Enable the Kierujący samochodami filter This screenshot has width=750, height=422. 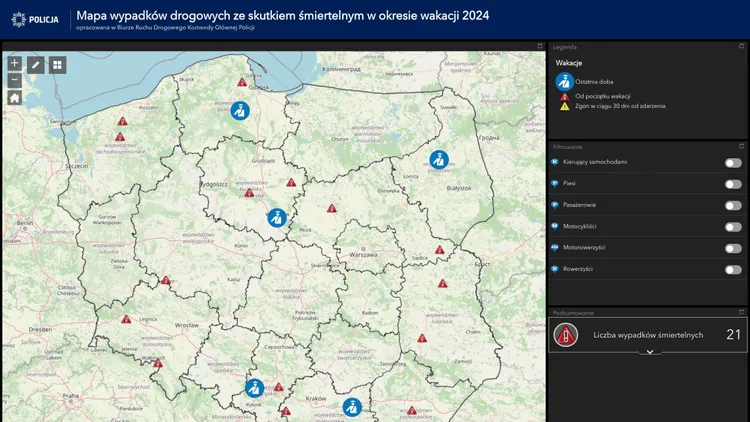(733, 163)
